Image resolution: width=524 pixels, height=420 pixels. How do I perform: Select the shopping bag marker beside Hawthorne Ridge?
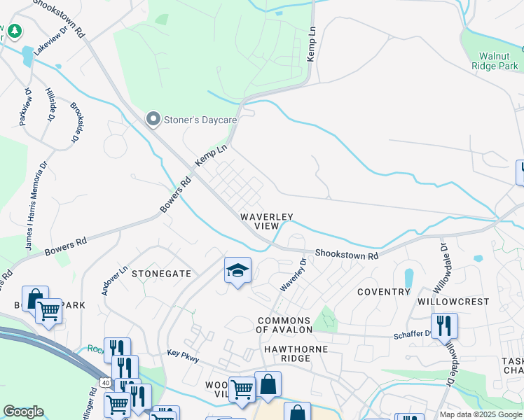(x=268, y=386)
